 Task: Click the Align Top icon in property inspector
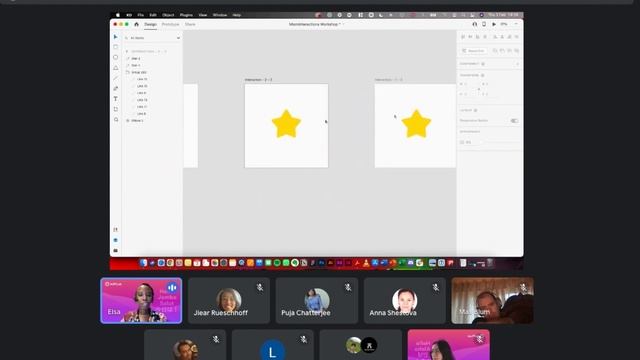(x=463, y=37)
